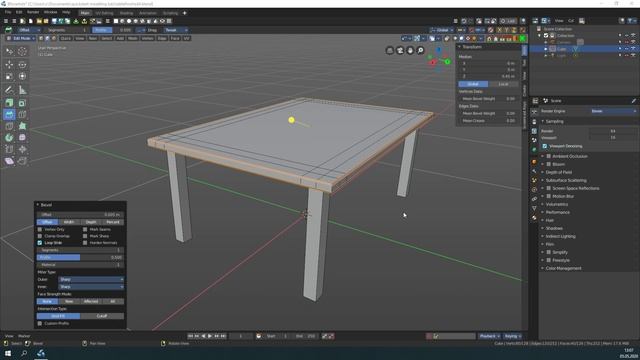Enable Mark Sharp checkbox
The width and height of the screenshot is (640, 360).
coord(85,236)
